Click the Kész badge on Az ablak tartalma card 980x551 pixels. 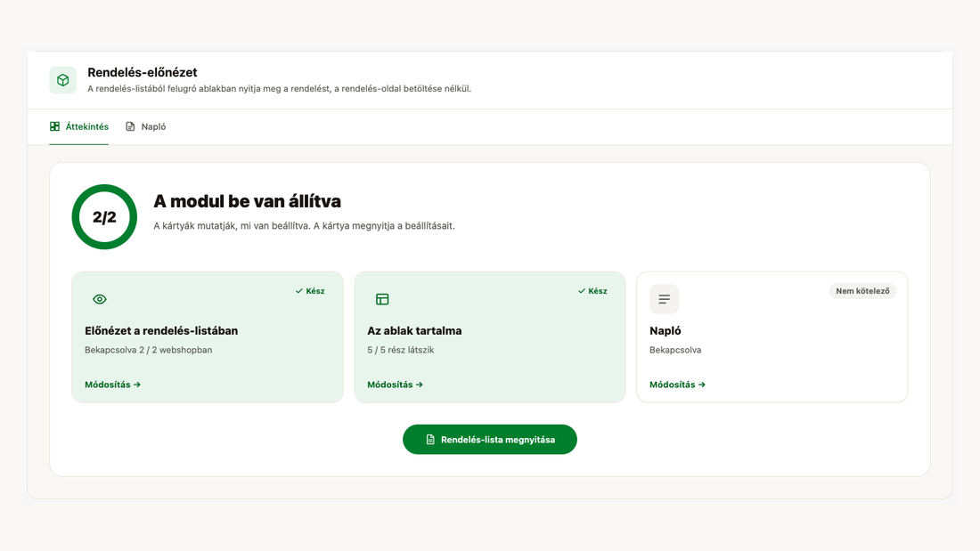point(592,291)
